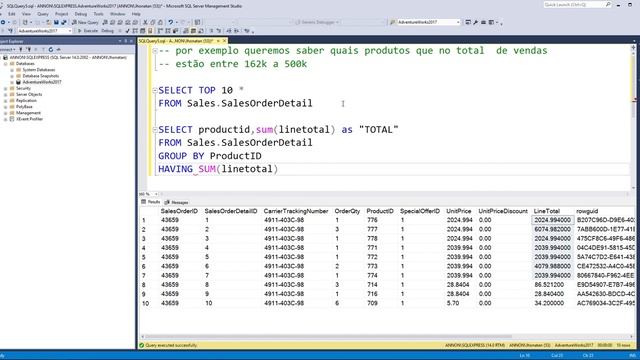Click the Decrease Indent icon
Viewport: 640px width, 360px height.
[x=229, y=31]
